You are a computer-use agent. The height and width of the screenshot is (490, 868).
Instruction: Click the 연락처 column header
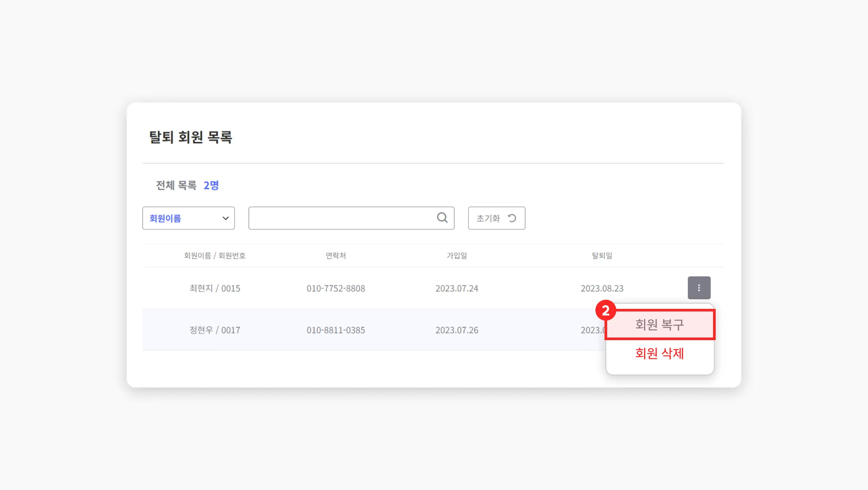click(335, 255)
